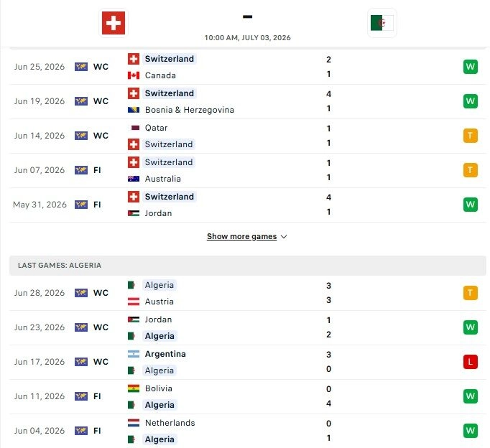The height and width of the screenshot is (448, 490).
Task: Open the Qatar team link
Action: pos(156,128)
